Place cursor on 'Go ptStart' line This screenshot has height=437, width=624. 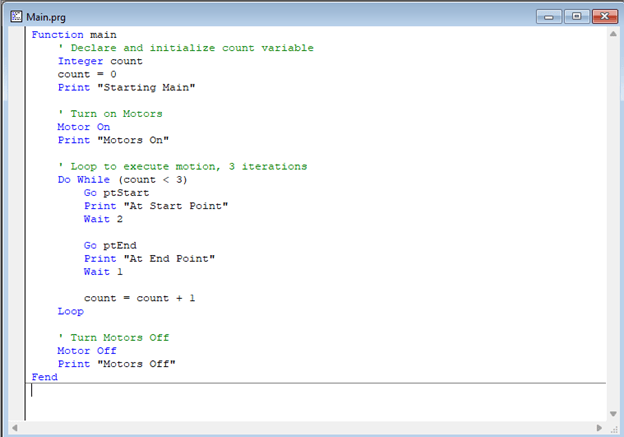pos(116,193)
